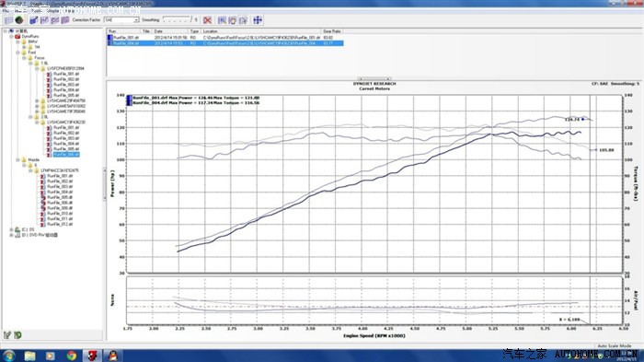Select RunFile_002.drf under the Mazda folder
The height and width of the screenshot is (362, 644).
point(60,181)
